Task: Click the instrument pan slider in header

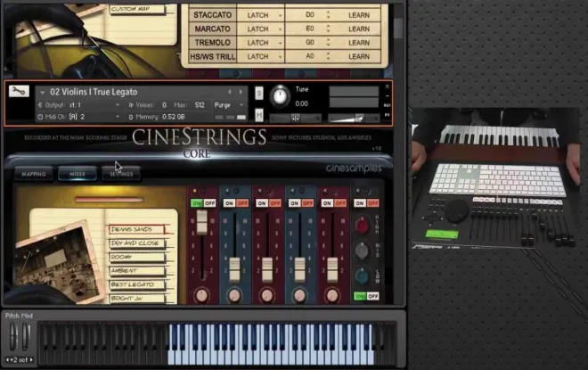Action: tap(296, 119)
